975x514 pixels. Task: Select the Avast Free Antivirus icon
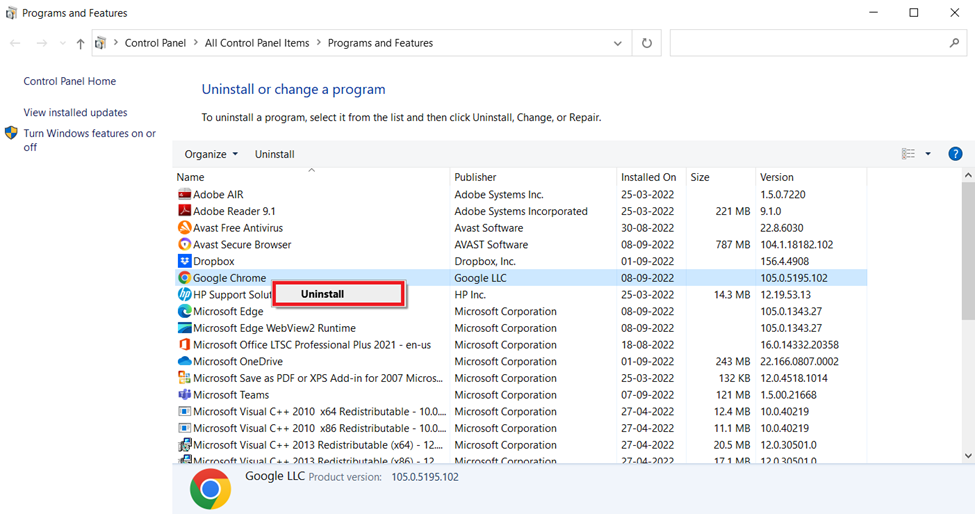184,228
